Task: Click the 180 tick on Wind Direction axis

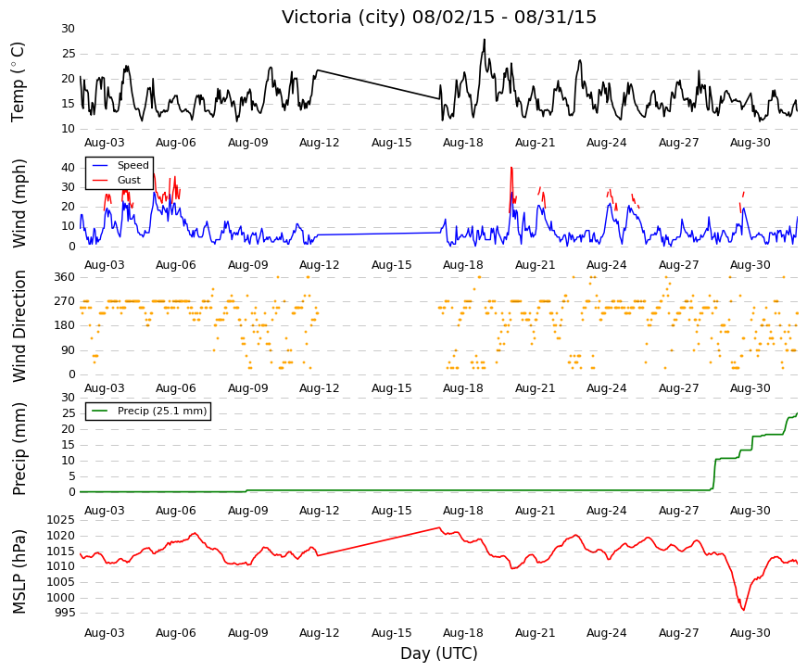Action: tap(65, 325)
